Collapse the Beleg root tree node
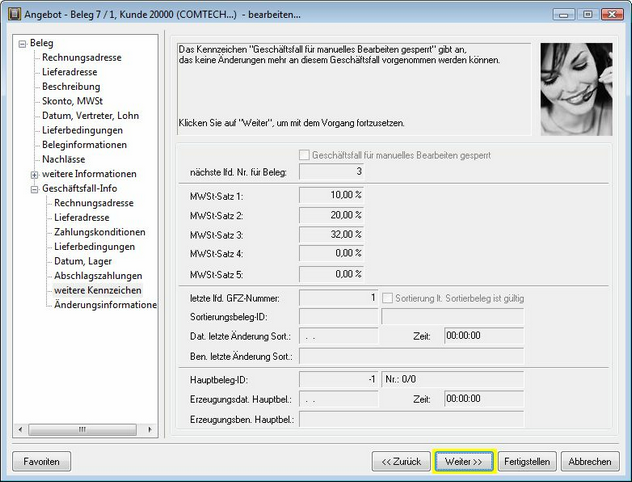 pyautogui.click(x=22, y=43)
